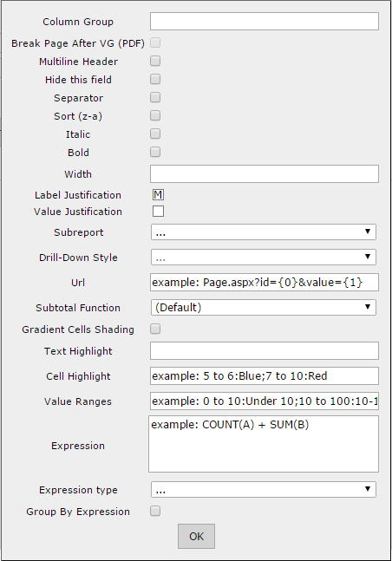This screenshot has width=392, height=561.
Task: Click the OK button
Action: click(196, 537)
